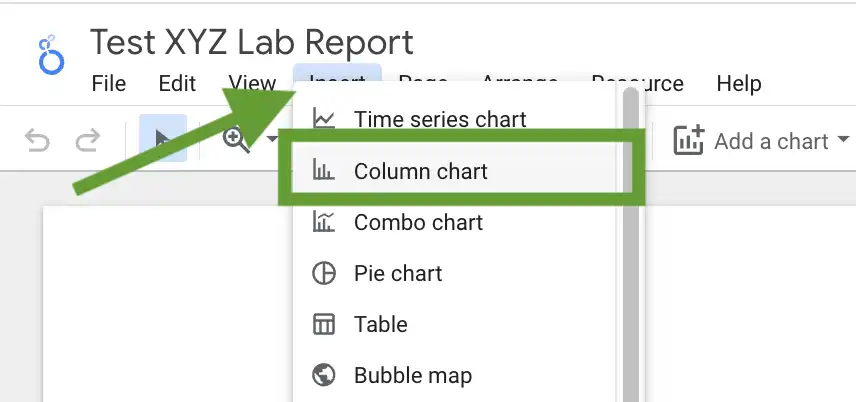Click the Add a chart icon
Viewport: 856px width, 402px height.
[x=689, y=140]
